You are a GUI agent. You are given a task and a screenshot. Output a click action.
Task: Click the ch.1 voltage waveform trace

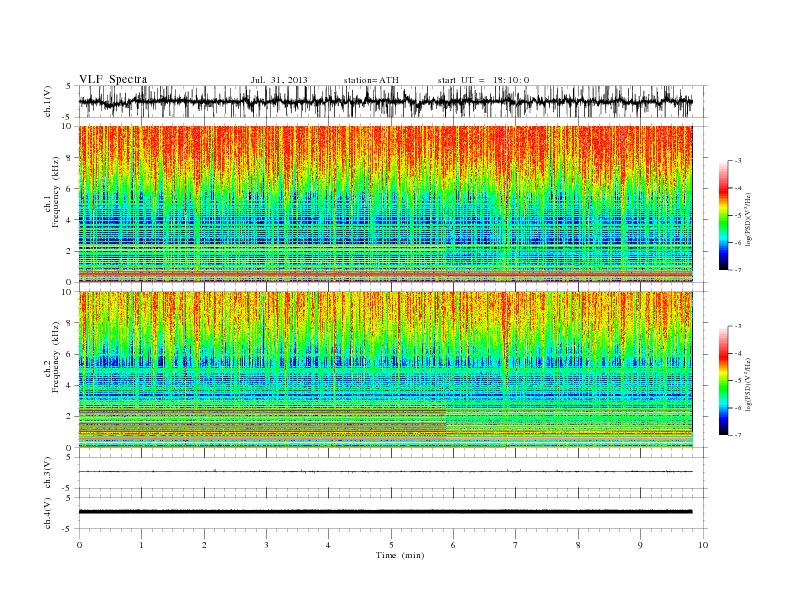click(385, 101)
